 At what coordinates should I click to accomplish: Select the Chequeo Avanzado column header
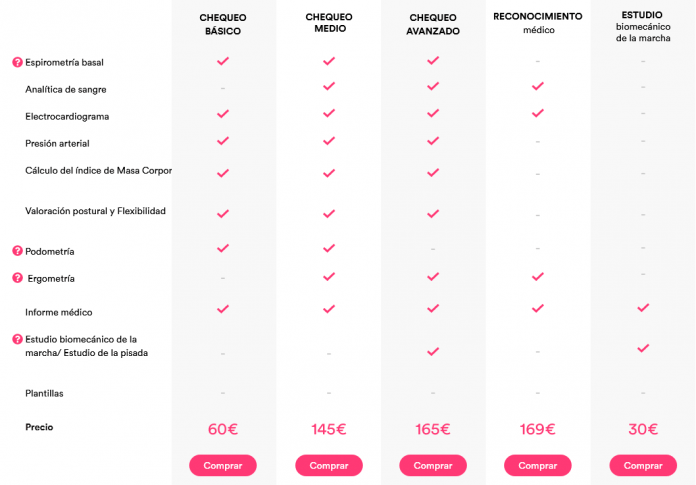[x=433, y=24]
